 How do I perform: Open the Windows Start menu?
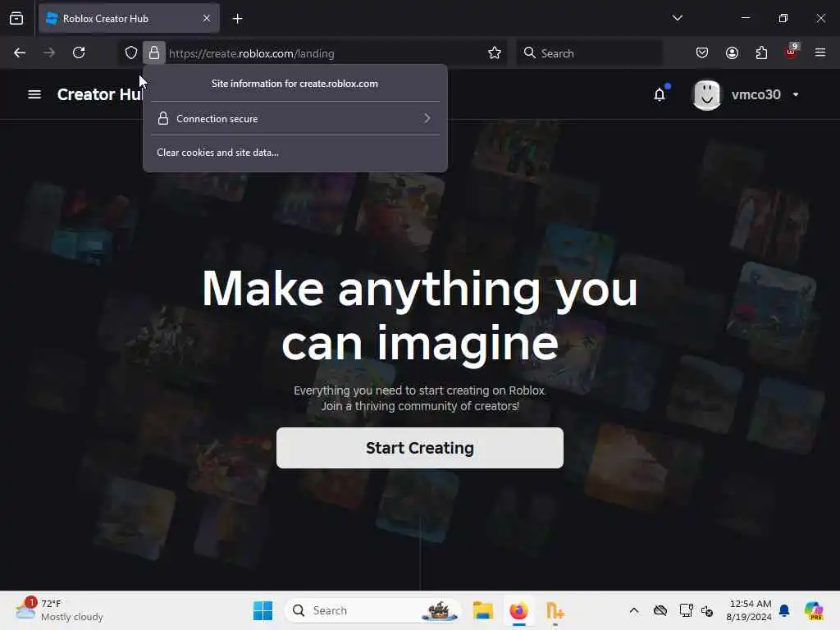coord(262,610)
